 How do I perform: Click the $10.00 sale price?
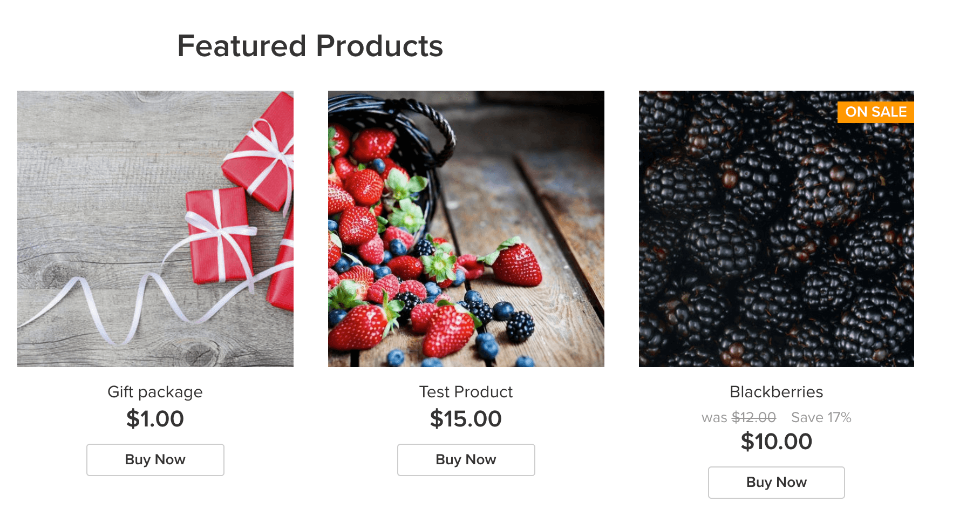pyautogui.click(x=776, y=442)
